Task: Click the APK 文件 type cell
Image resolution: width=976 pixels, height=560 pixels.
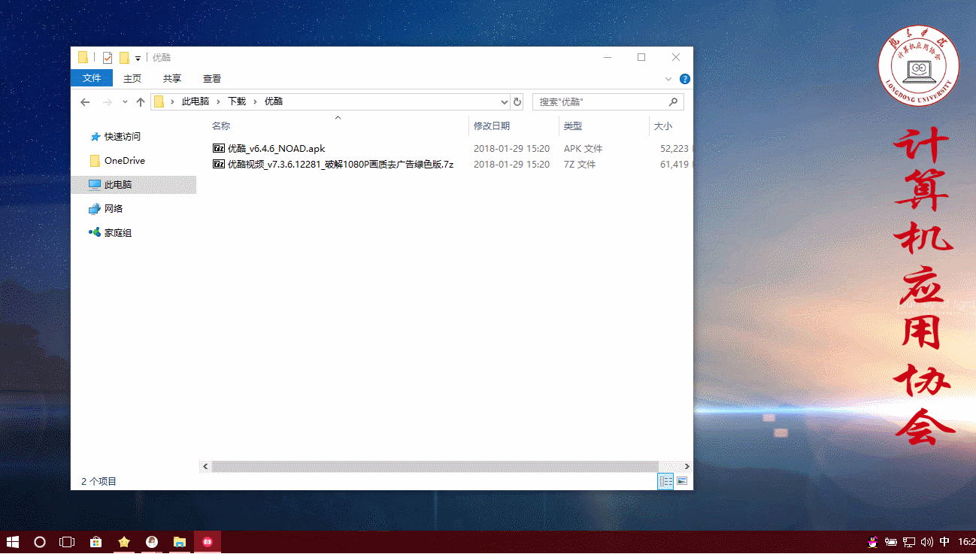Action: (x=583, y=149)
